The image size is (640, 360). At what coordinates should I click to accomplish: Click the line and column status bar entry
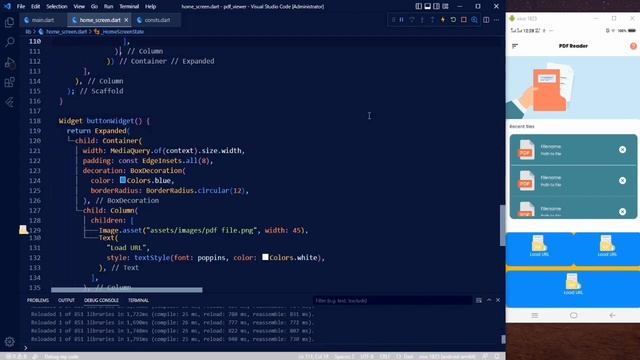point(313,357)
